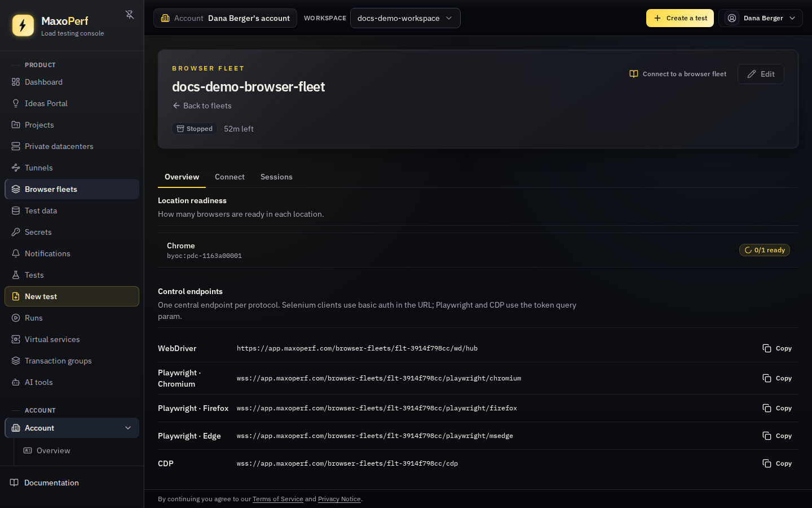Click the Tunnels icon in sidebar
This screenshot has width=812, height=508.
(x=16, y=168)
